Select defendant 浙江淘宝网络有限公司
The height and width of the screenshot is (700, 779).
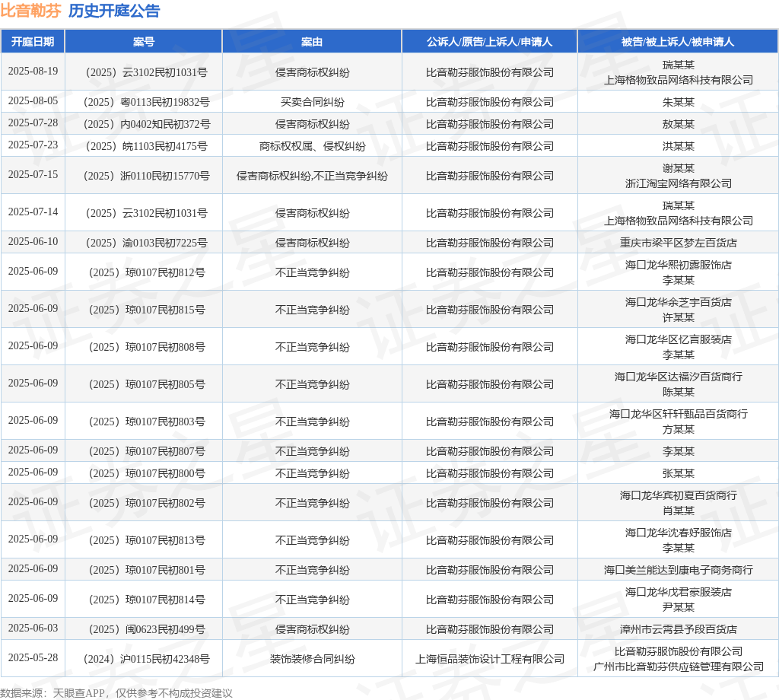[678, 183]
